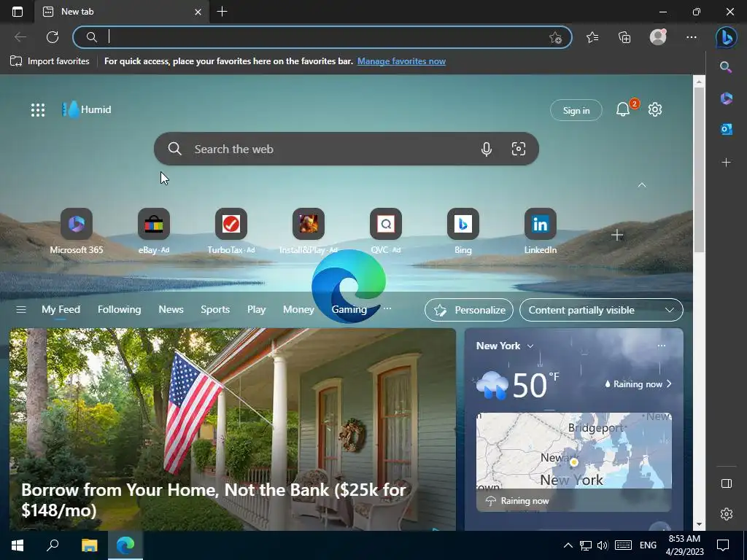Open the LinkedIn quick link tile
Viewport: 747px width, 560px height.
(x=541, y=231)
